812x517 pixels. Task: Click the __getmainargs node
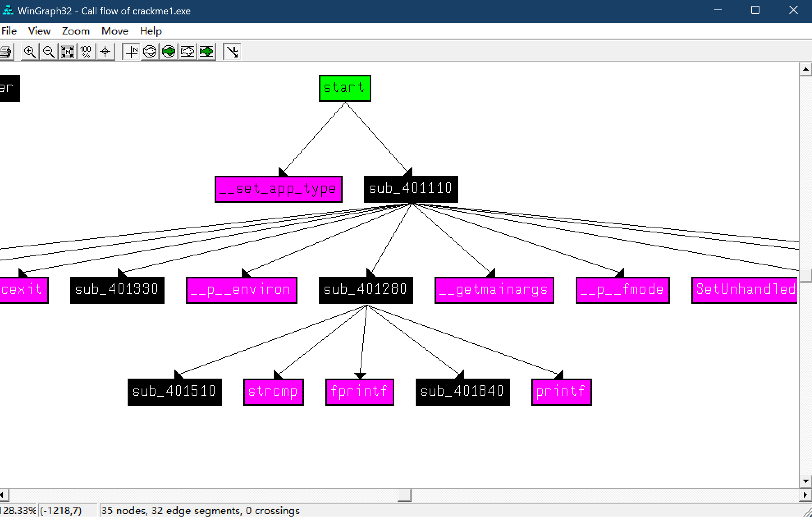[x=494, y=290]
